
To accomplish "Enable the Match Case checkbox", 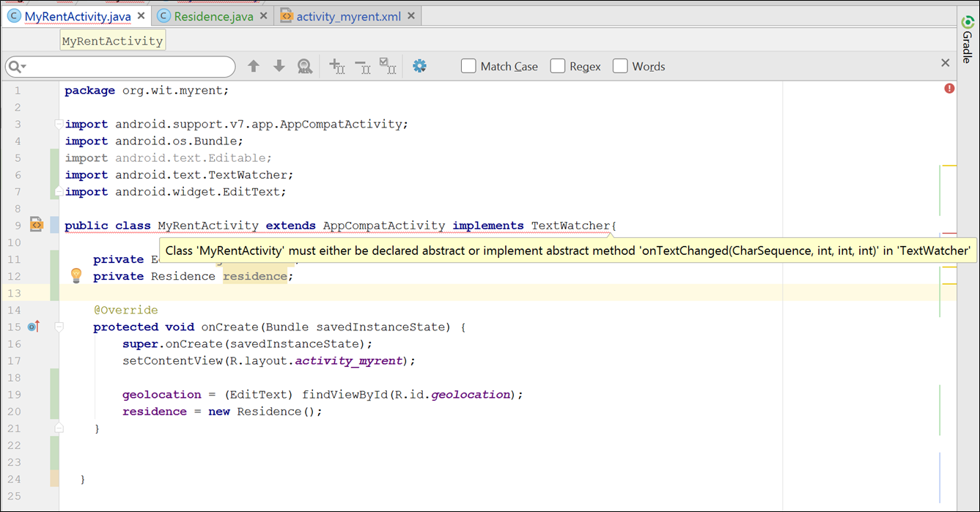I will tap(468, 65).
